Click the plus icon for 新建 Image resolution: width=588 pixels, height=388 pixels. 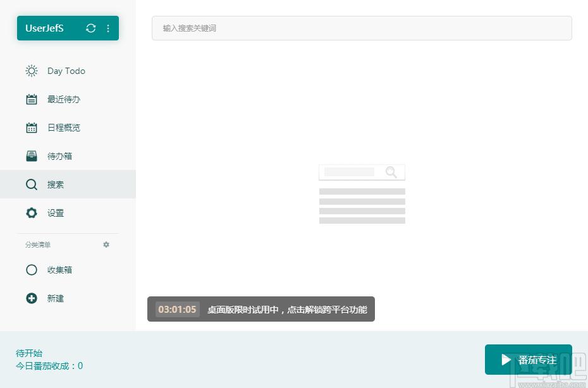[x=32, y=298]
